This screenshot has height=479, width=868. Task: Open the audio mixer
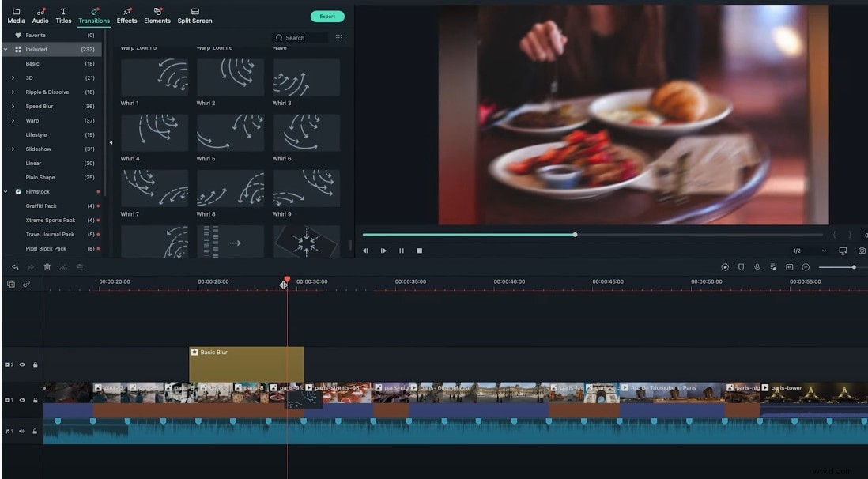point(773,266)
